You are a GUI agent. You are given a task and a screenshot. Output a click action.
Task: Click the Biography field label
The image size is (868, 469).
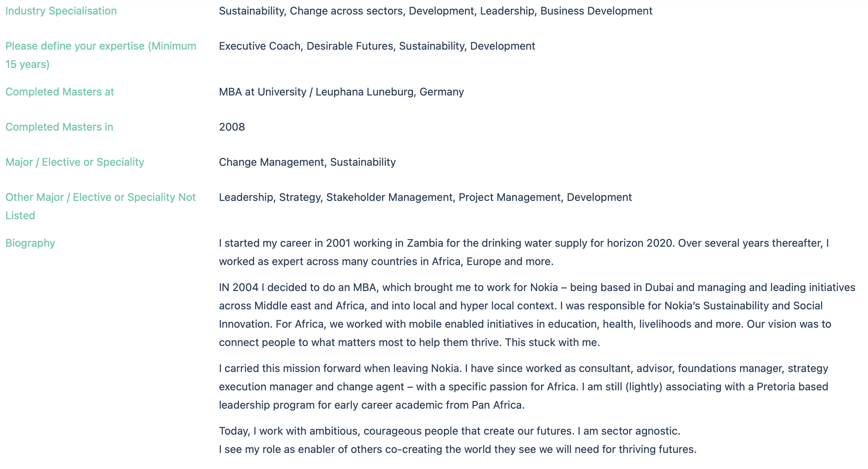tap(30, 243)
